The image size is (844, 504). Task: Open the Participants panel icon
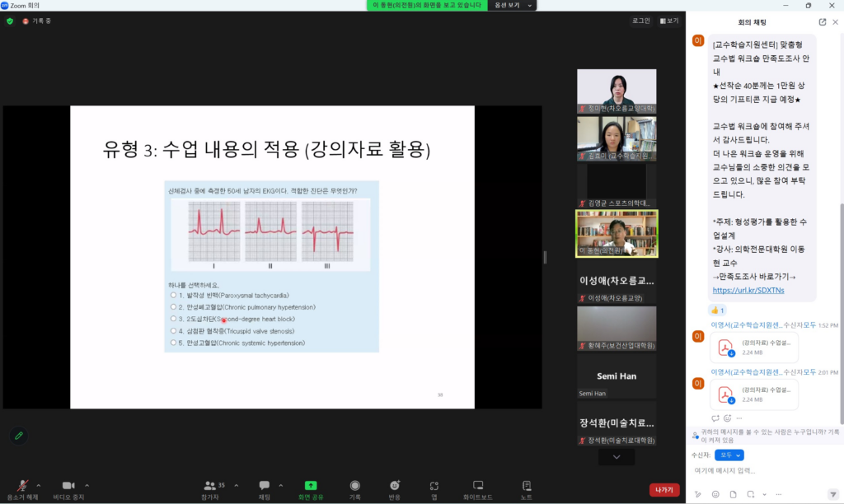pyautogui.click(x=210, y=486)
